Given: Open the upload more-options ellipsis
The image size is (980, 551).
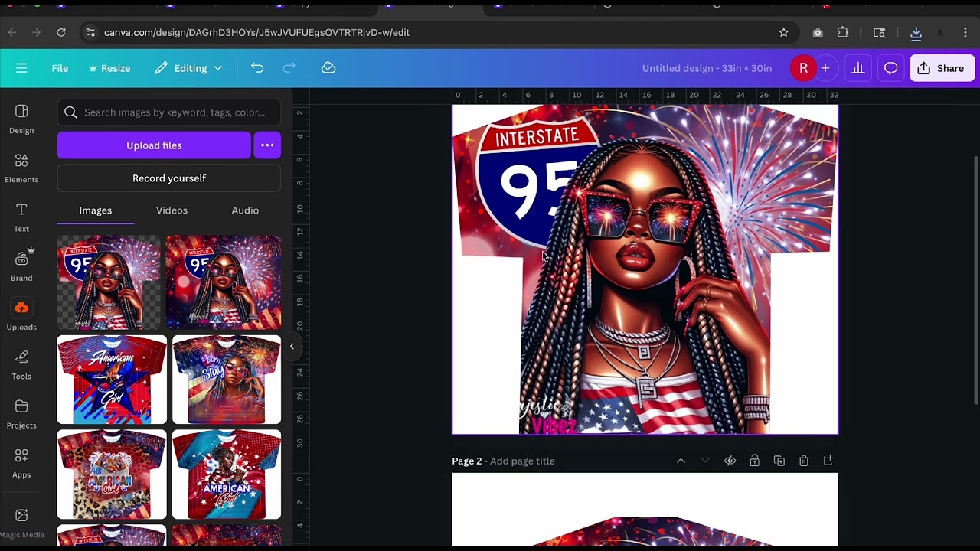Looking at the screenshot, I should click(x=267, y=145).
